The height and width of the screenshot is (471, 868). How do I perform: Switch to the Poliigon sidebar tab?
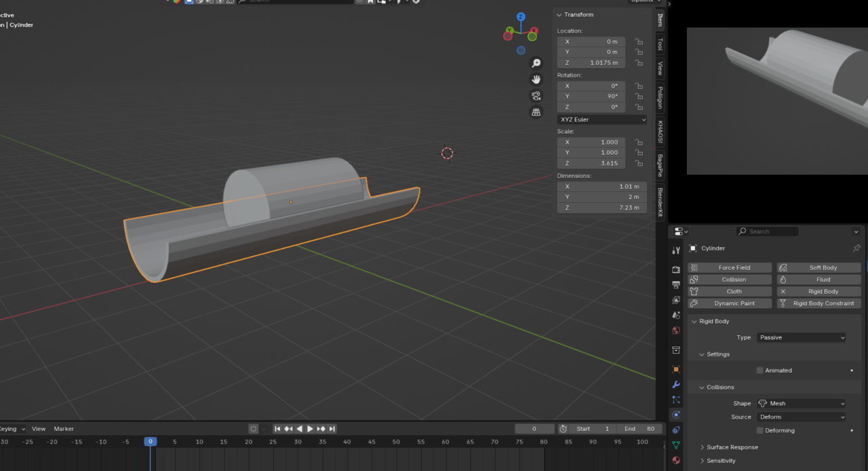(660, 97)
